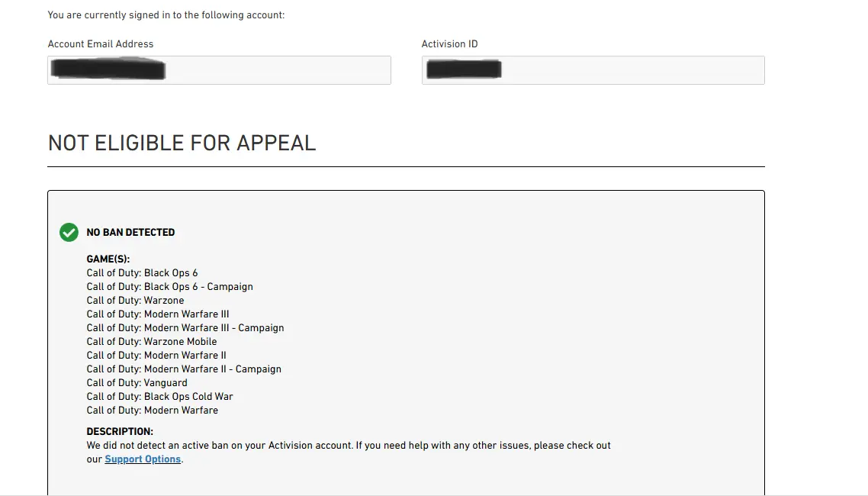Viewport: 868px width, 496px height.
Task: Click the Account Email Address label
Action: (x=101, y=44)
